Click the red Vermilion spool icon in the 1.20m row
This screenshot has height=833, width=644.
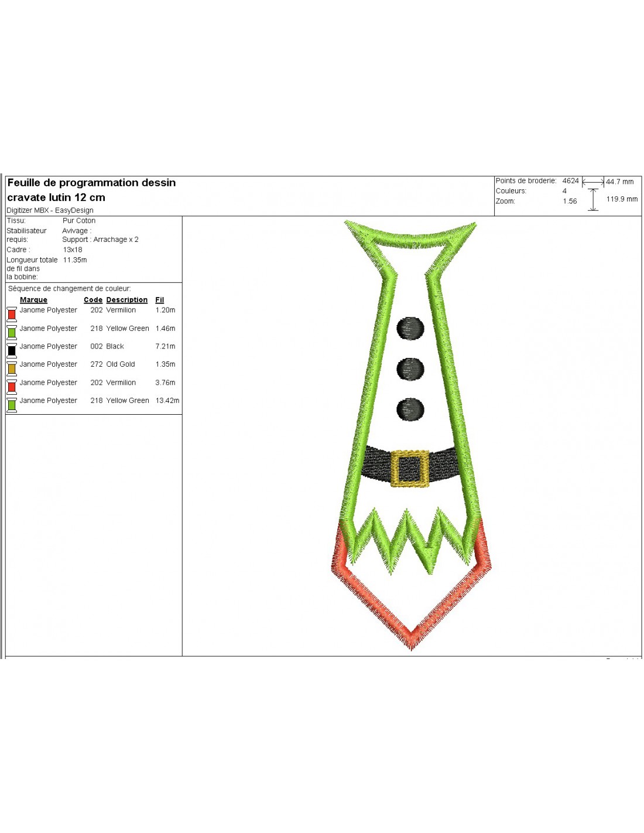(x=12, y=314)
